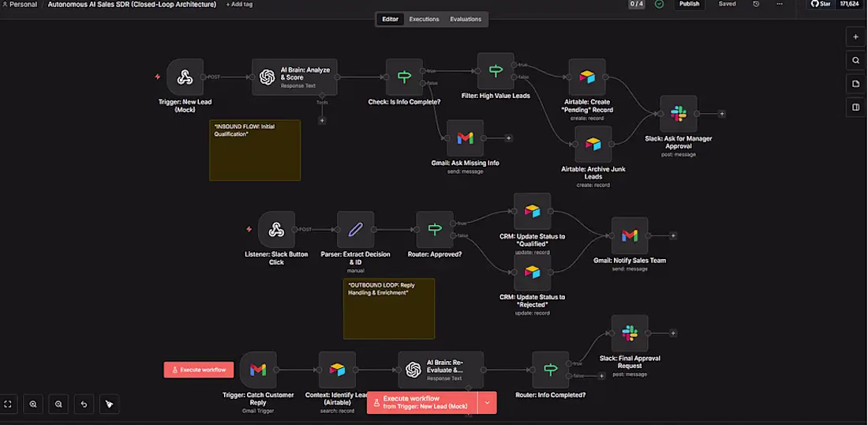Screen dimensions: 868x425
Task: Open the Gmail: Notify Sales Team node
Action: tap(630, 235)
